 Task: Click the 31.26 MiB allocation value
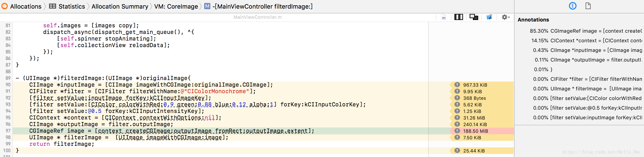tap(474, 118)
